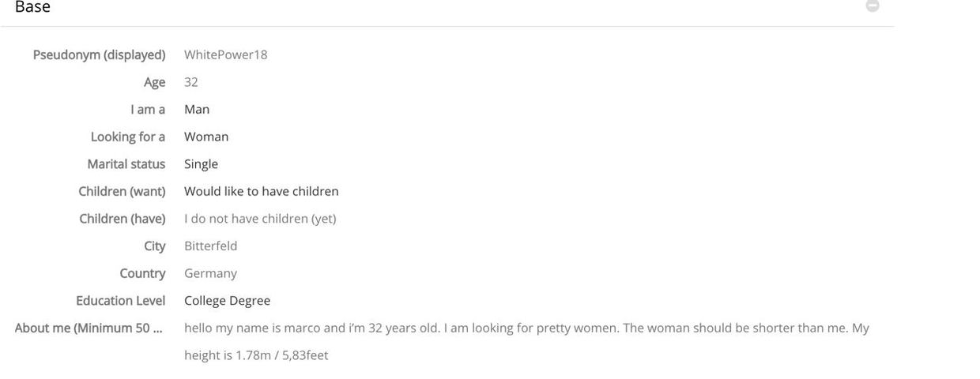Click the About me description text
This screenshot has height=379, width=980.
tap(526, 341)
